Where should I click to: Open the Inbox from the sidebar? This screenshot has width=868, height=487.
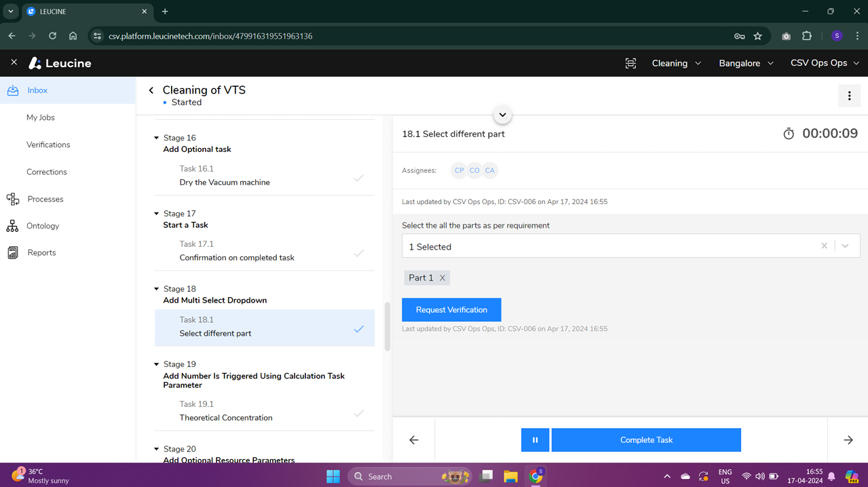tap(37, 90)
